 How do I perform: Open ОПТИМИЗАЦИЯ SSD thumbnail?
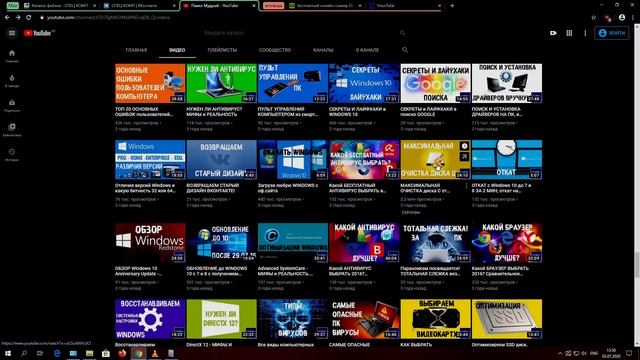(x=507, y=319)
